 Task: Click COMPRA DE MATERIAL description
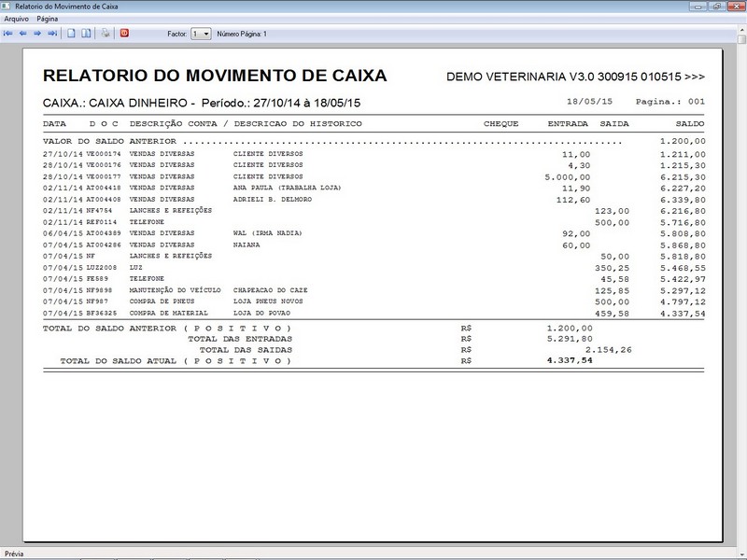[169, 314]
